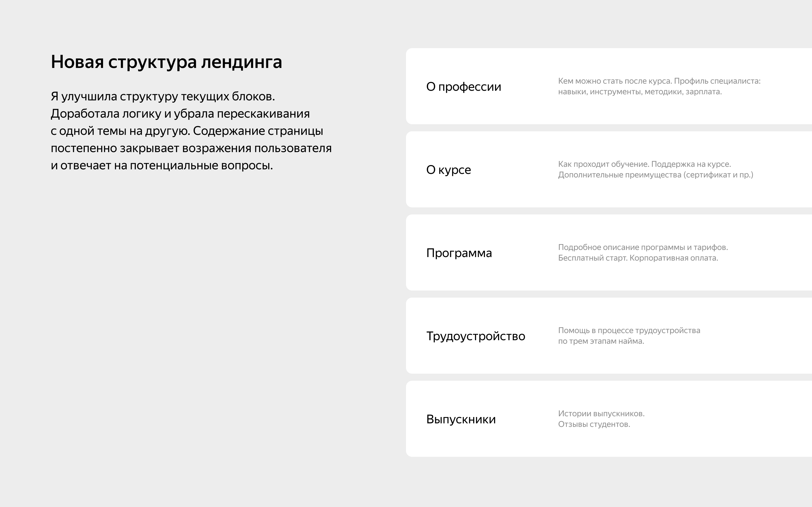Open the 'О курсе' card title

point(448,170)
